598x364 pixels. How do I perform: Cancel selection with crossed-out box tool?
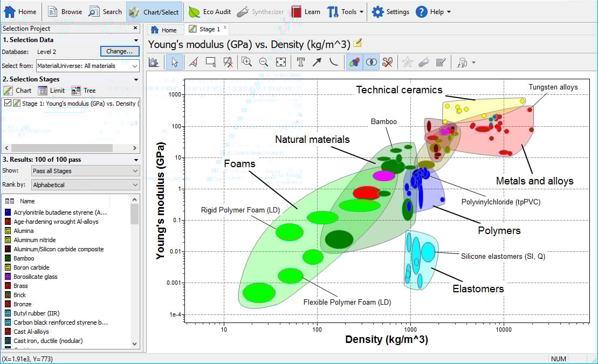(228, 62)
